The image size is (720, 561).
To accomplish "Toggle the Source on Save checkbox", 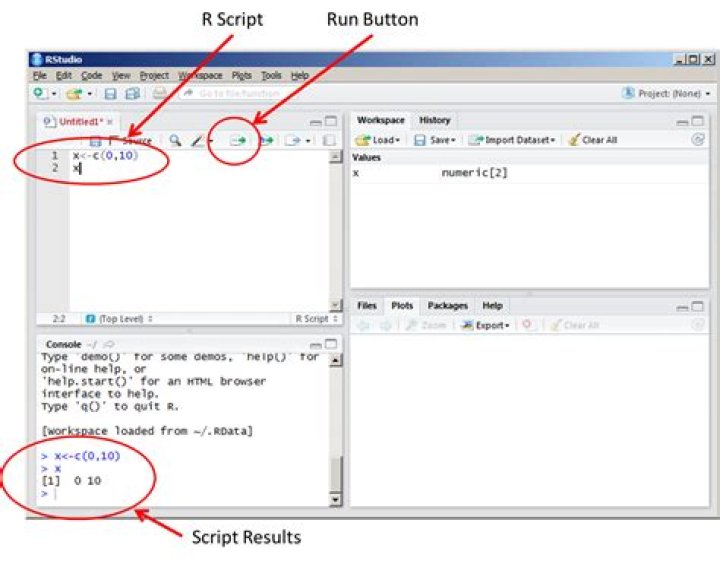I will pyautogui.click(x=113, y=141).
